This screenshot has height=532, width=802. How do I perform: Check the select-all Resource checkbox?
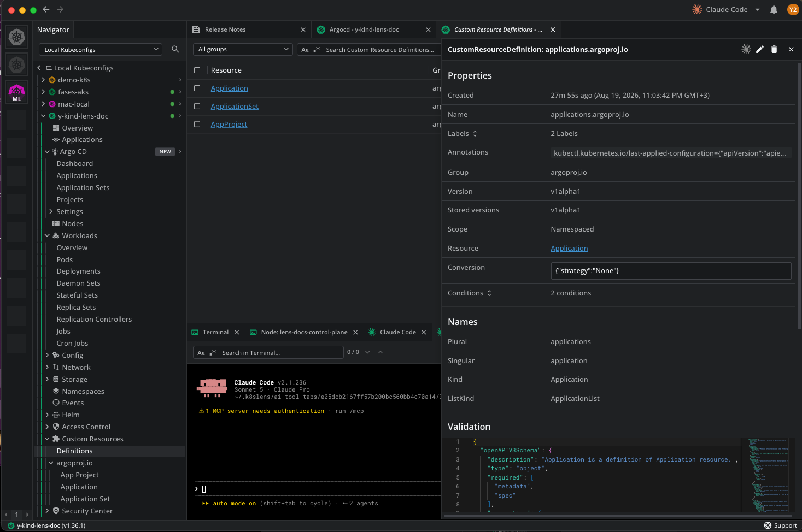click(x=197, y=70)
